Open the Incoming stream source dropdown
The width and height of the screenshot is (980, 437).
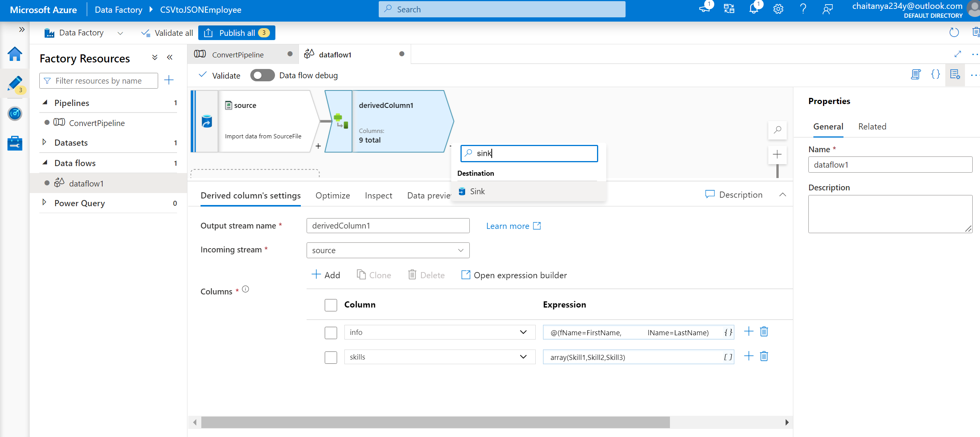tap(388, 250)
